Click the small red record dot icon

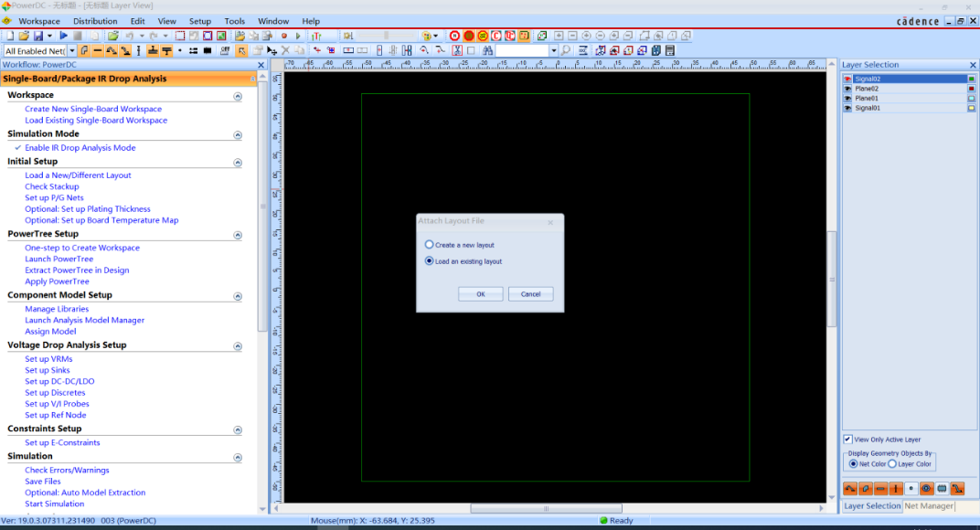coord(283,36)
